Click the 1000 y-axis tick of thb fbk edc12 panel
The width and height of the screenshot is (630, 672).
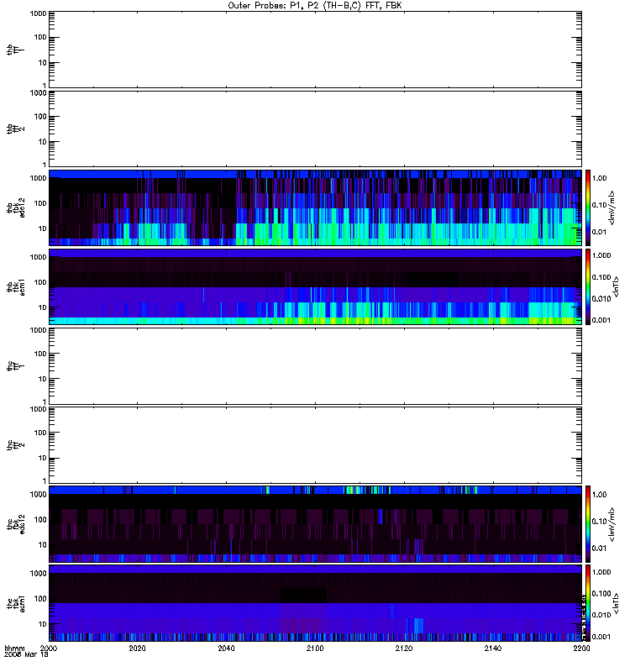click(x=38, y=178)
